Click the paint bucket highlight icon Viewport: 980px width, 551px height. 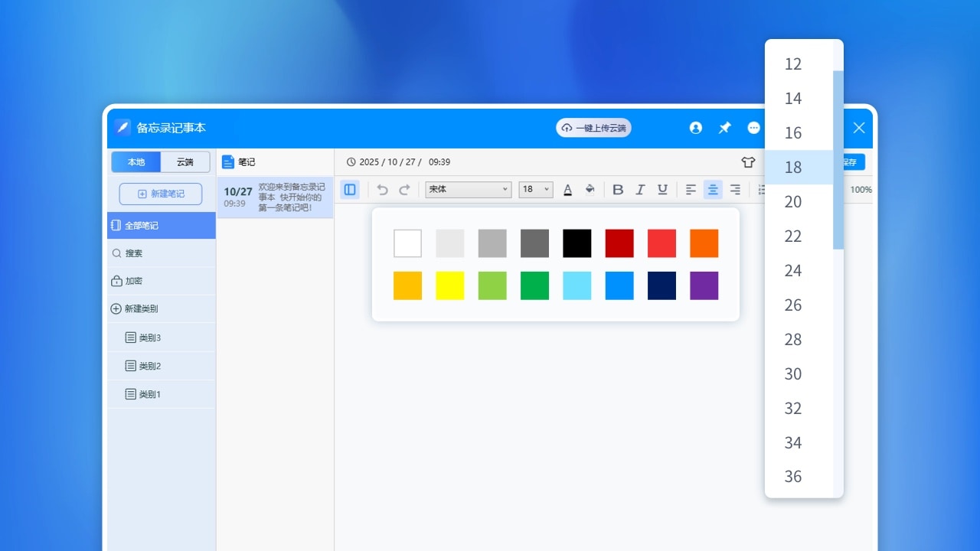(x=590, y=190)
